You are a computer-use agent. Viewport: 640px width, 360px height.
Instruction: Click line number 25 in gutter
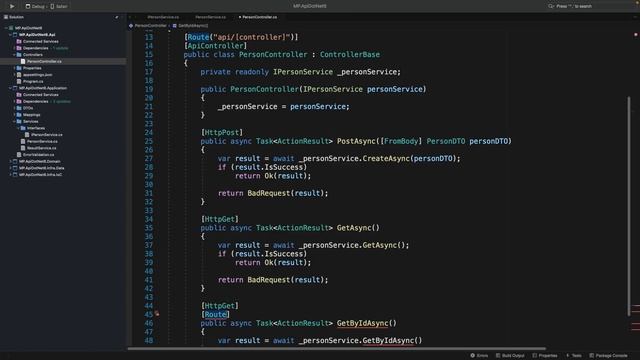click(149, 141)
